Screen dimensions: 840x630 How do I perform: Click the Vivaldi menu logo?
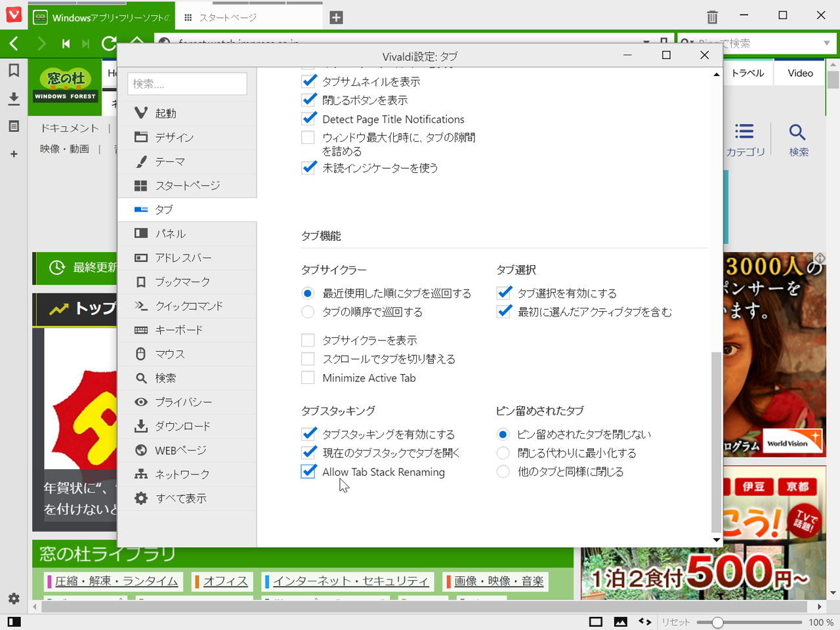pyautogui.click(x=13, y=14)
